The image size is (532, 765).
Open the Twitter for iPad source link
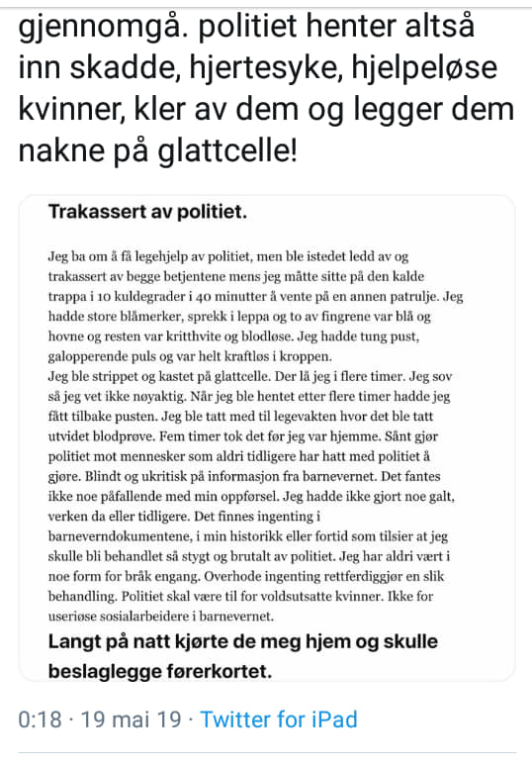(x=279, y=719)
